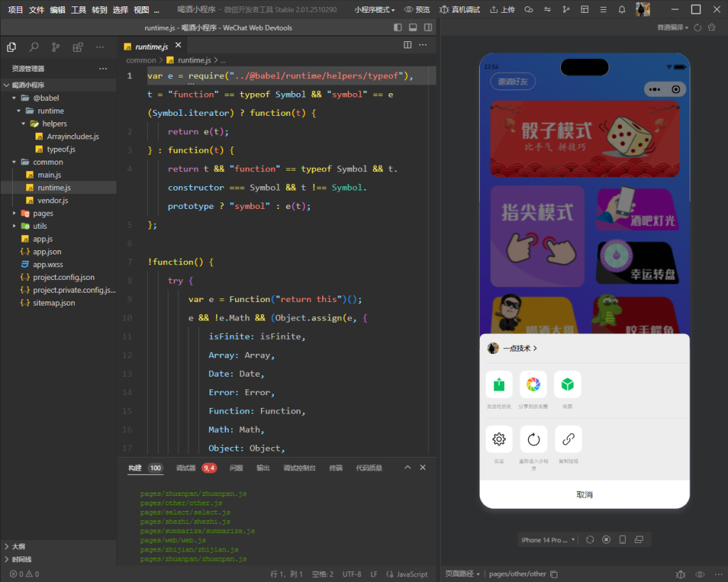The height and width of the screenshot is (582, 728).
Task: Switch to the 调试器 tab
Action: [x=186, y=468]
